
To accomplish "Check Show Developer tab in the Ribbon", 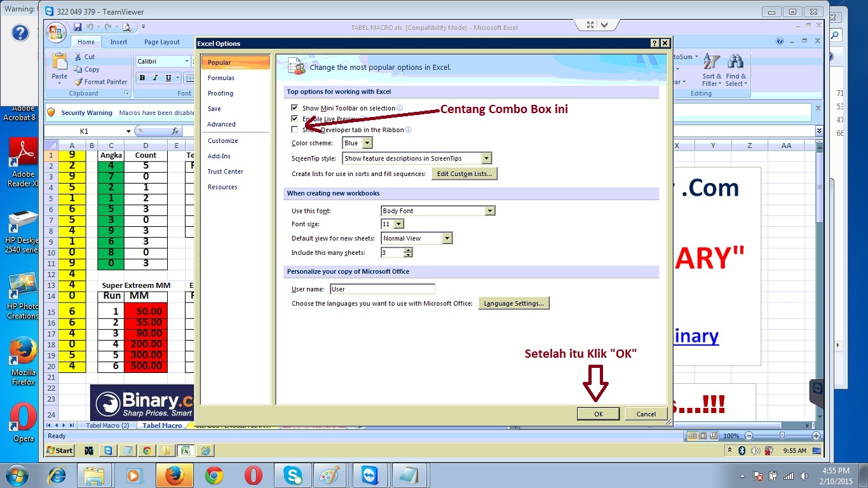I will pyautogui.click(x=294, y=130).
